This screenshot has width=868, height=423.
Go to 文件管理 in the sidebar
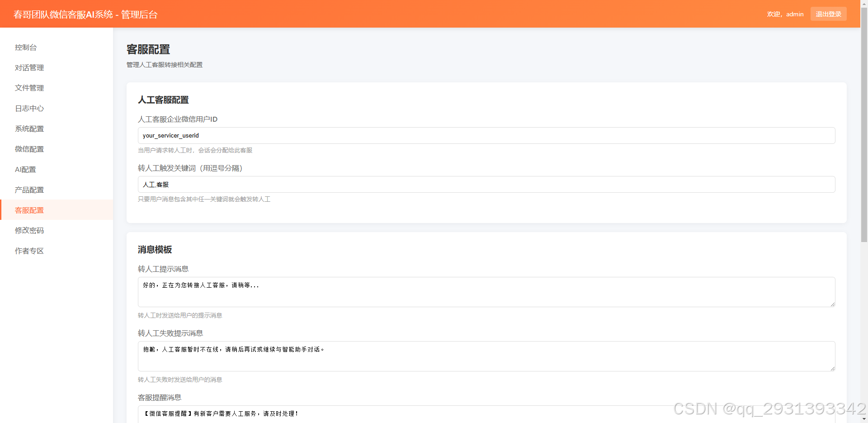coord(57,88)
